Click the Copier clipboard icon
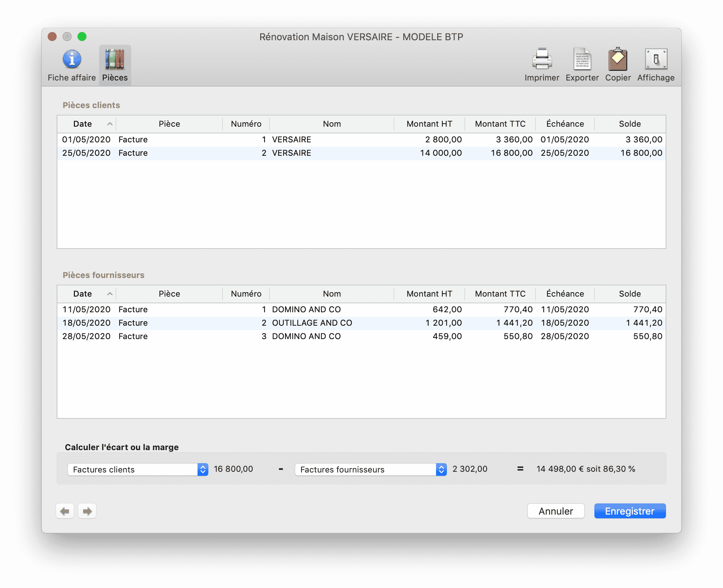Image resolution: width=723 pixels, height=588 pixels. click(618, 59)
